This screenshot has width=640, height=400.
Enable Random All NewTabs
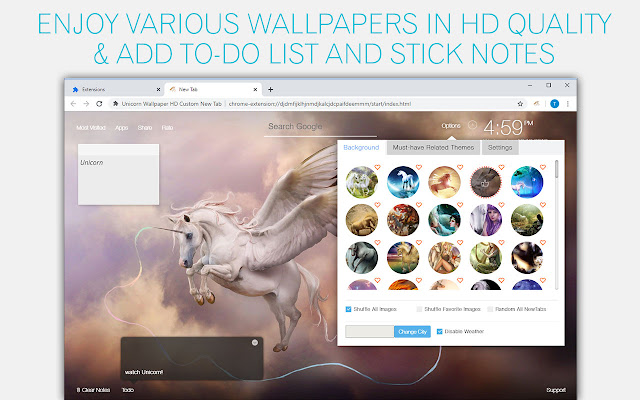[x=490, y=309]
